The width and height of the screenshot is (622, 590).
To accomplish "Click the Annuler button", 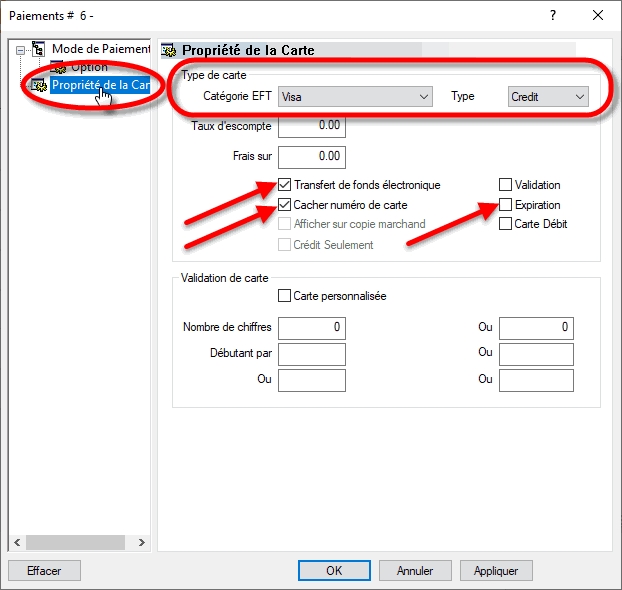I will tap(415, 570).
